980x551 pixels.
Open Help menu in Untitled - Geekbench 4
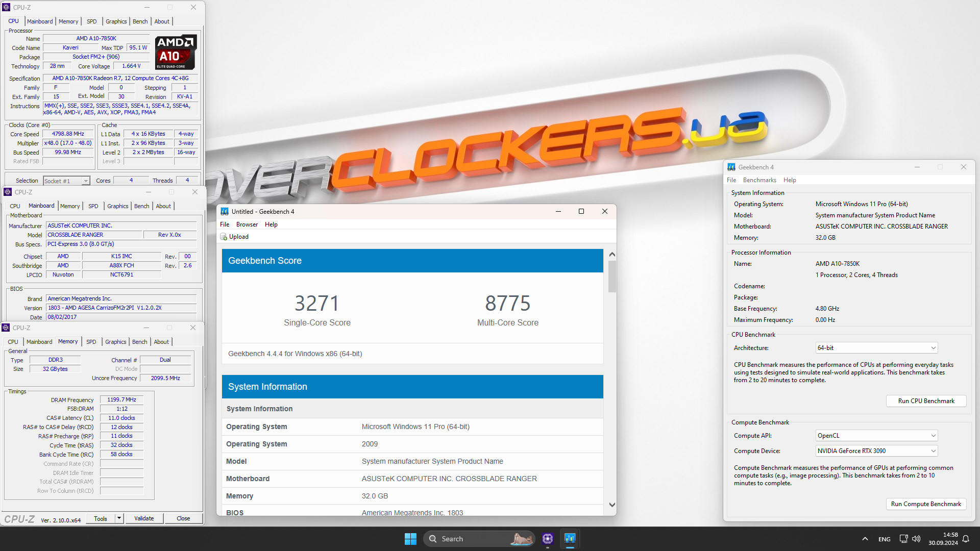(271, 224)
